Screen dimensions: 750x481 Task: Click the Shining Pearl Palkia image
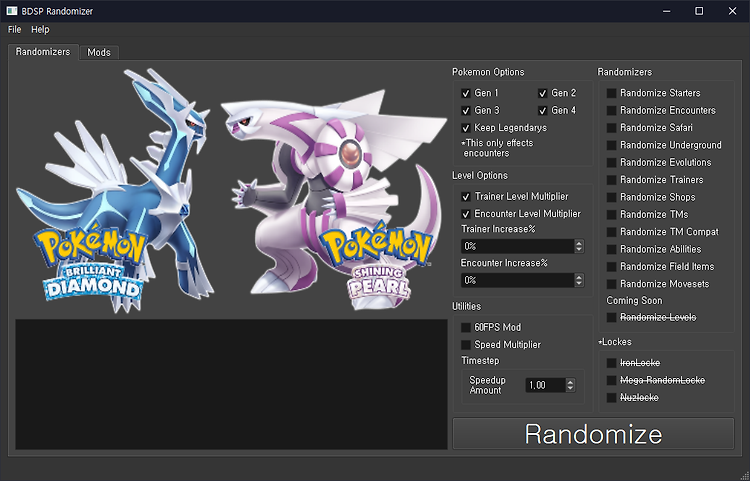point(335,201)
